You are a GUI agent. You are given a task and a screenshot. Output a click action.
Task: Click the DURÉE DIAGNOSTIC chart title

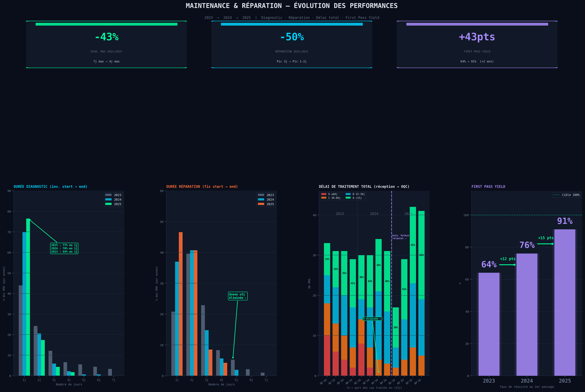point(50,187)
